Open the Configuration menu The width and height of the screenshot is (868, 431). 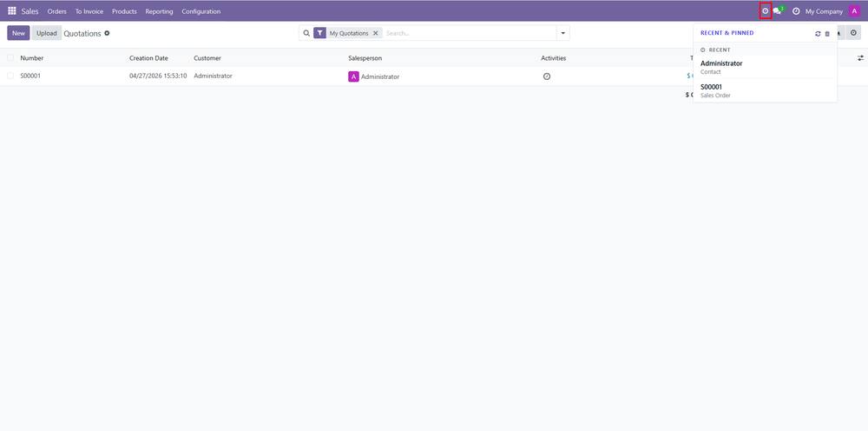pos(201,11)
